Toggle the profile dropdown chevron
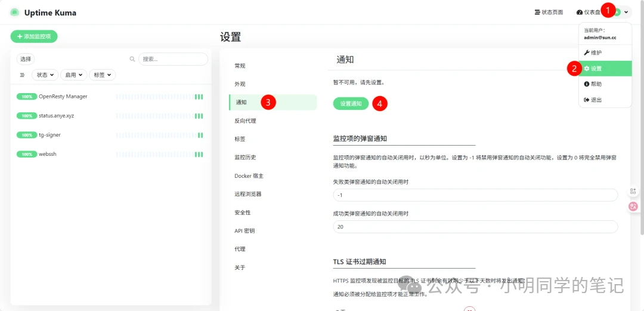Screen dimensions: 644x311 pyautogui.click(x=626, y=13)
